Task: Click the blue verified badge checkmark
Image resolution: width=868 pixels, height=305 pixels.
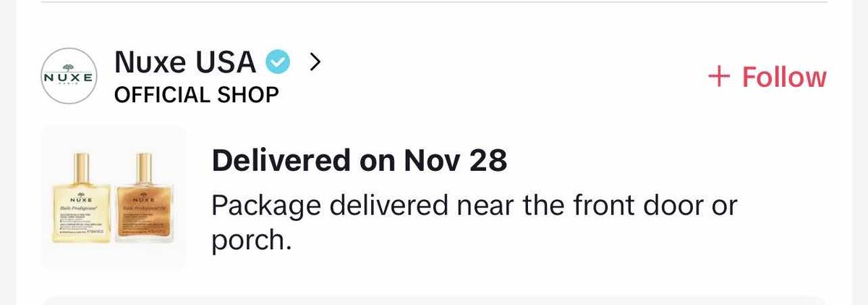Action: pyautogui.click(x=277, y=63)
